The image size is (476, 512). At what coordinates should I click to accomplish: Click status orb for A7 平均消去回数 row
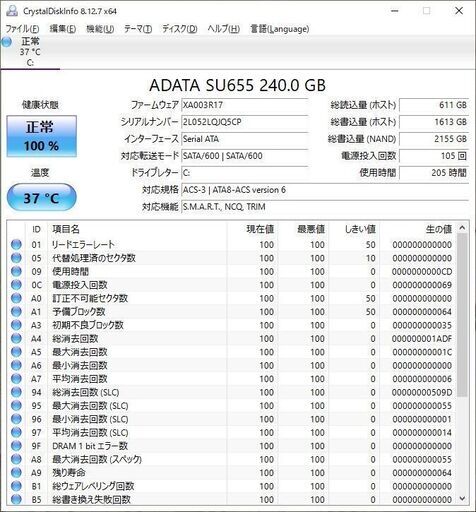point(16,379)
